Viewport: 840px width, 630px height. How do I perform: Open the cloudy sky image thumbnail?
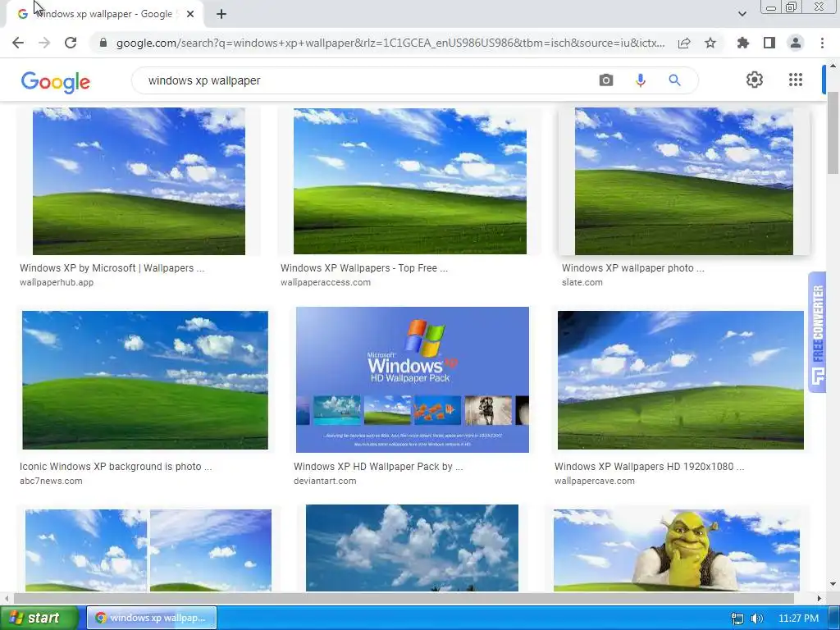(x=412, y=548)
